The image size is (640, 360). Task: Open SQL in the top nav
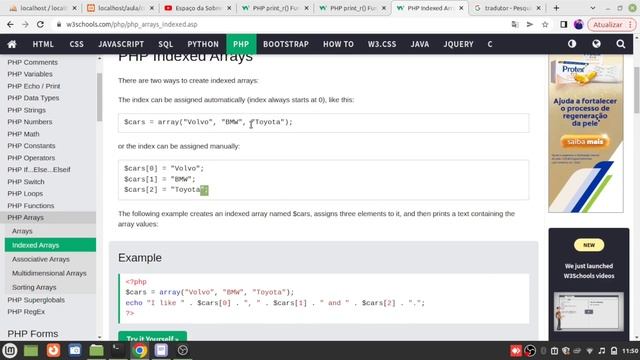click(x=165, y=44)
